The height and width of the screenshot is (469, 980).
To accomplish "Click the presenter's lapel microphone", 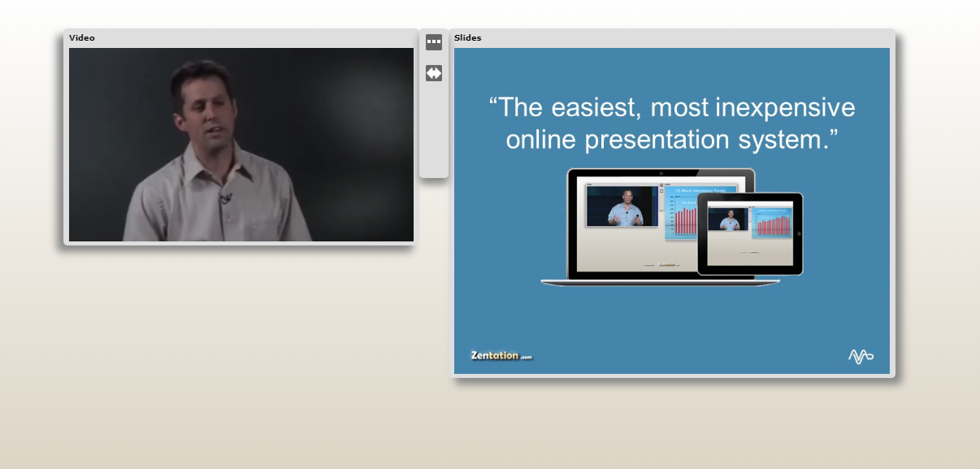I will point(226,197).
